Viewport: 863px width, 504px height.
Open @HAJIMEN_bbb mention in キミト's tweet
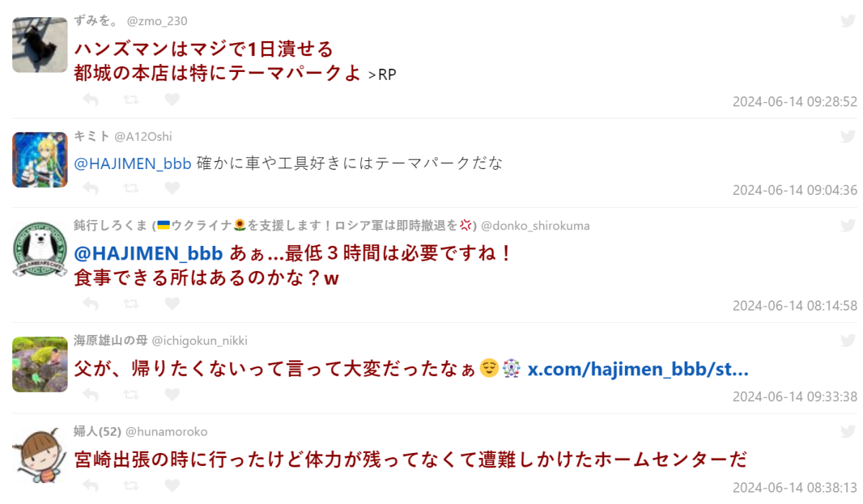coord(132,163)
